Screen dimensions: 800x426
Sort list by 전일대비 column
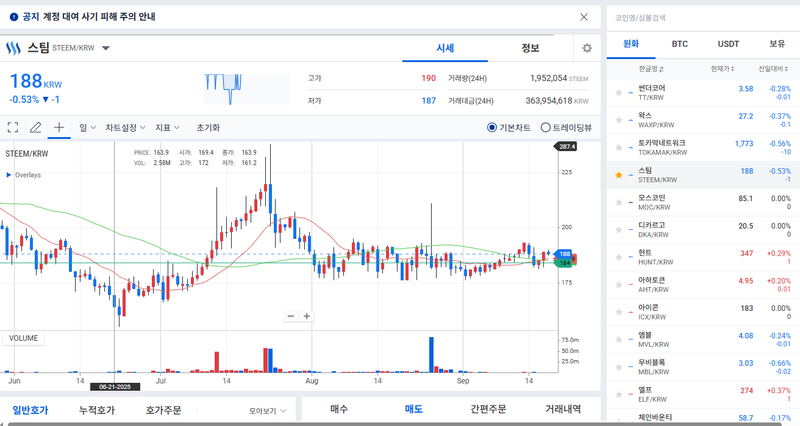click(x=773, y=69)
